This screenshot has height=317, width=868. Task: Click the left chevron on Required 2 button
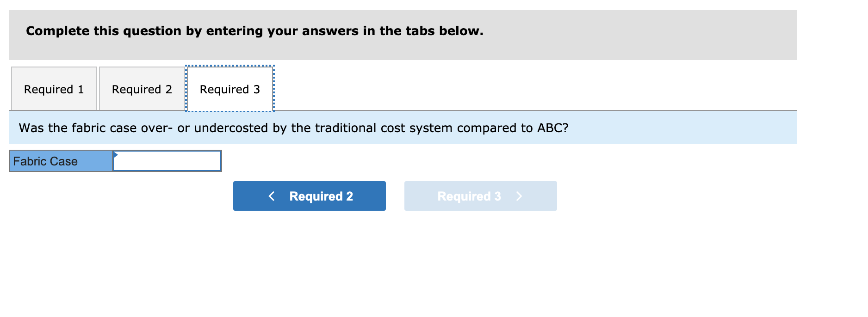point(272,196)
